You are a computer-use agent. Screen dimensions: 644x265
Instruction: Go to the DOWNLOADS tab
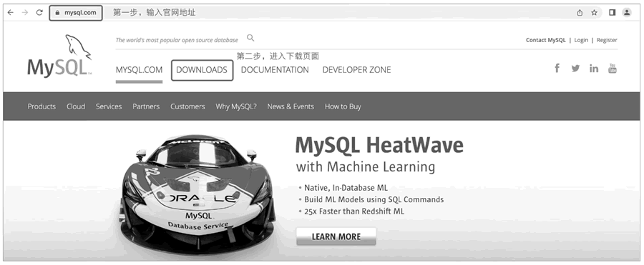pyautogui.click(x=202, y=70)
